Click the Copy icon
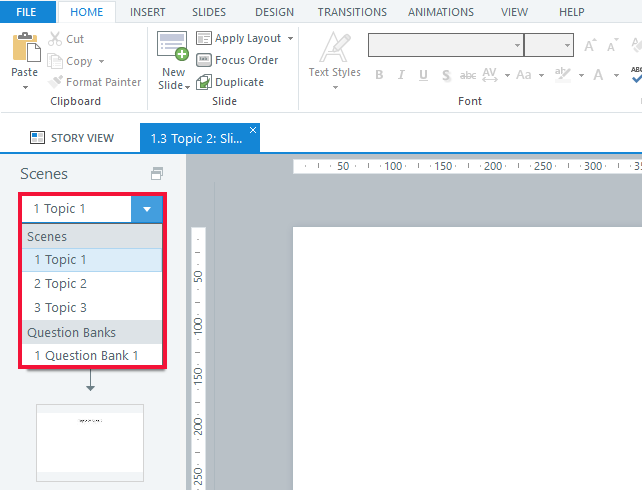The width and height of the screenshot is (642, 490). (55, 61)
